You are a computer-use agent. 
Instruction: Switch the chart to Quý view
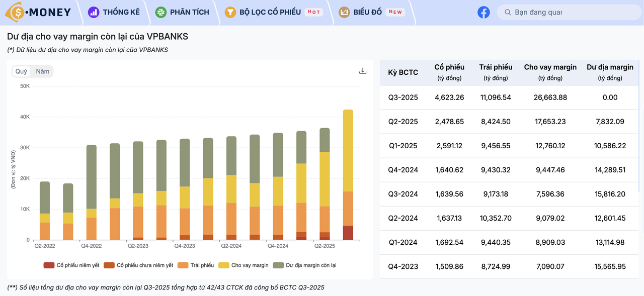pos(21,71)
